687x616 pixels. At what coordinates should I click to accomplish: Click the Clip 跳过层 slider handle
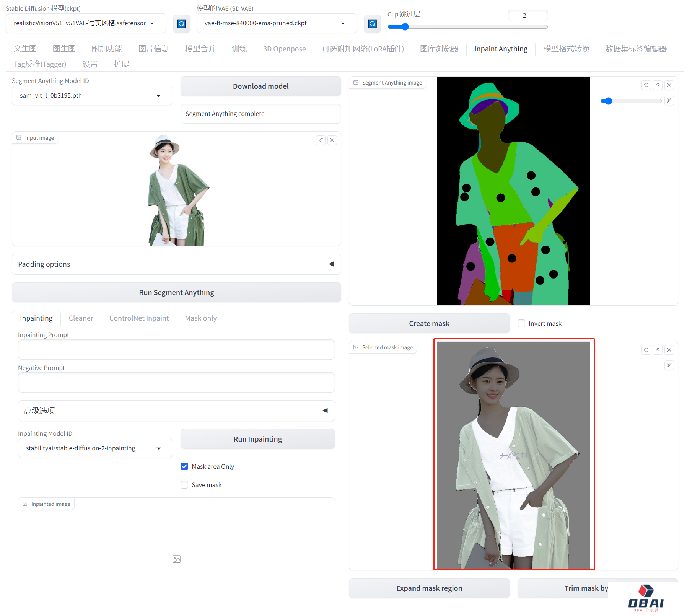click(x=405, y=27)
